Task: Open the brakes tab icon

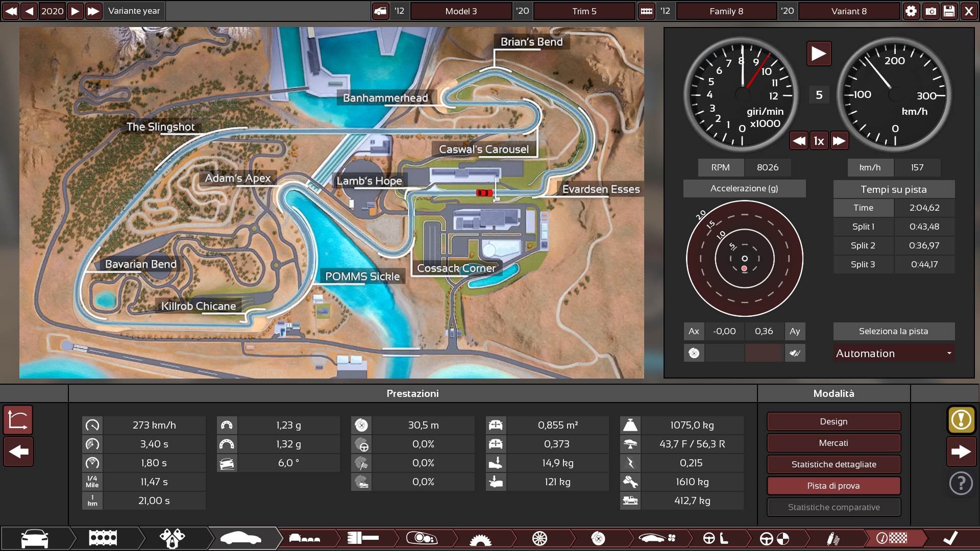Action: (x=598, y=538)
